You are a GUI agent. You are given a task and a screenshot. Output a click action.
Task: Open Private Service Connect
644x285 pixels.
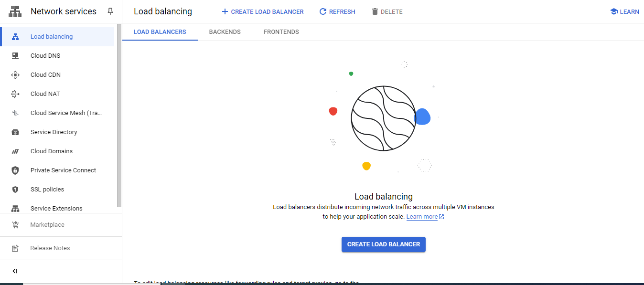63,170
